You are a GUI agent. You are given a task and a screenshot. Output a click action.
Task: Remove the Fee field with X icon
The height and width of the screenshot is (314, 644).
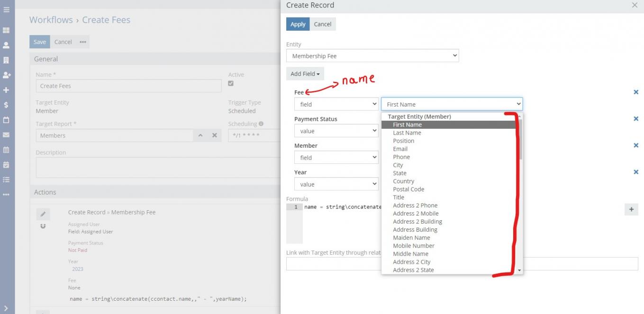(x=636, y=92)
